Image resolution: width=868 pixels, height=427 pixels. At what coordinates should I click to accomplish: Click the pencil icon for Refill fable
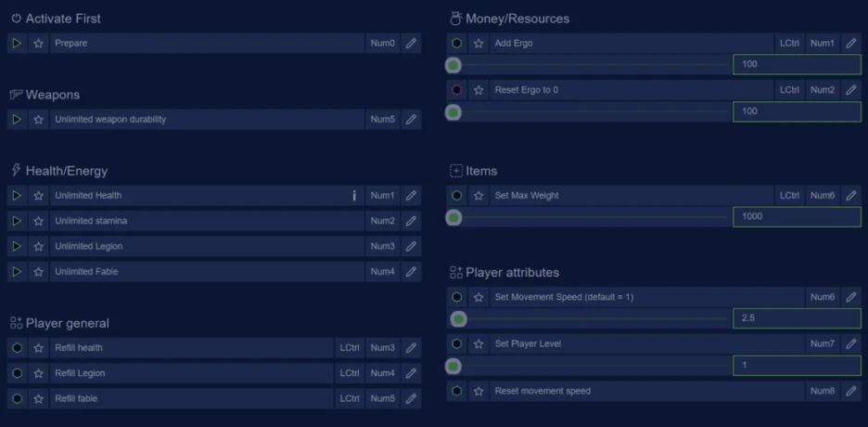[x=411, y=398]
